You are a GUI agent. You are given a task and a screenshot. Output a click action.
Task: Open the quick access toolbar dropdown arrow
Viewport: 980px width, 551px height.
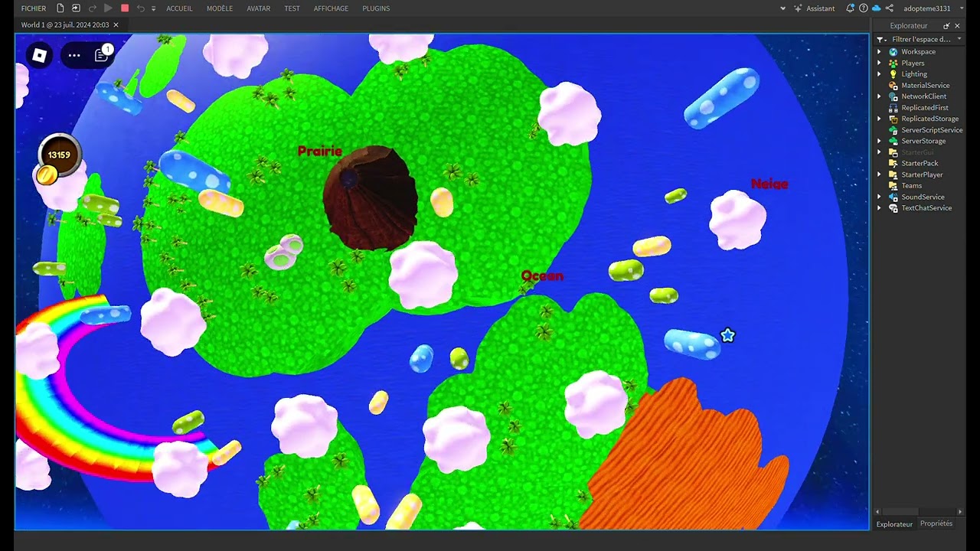[153, 8]
